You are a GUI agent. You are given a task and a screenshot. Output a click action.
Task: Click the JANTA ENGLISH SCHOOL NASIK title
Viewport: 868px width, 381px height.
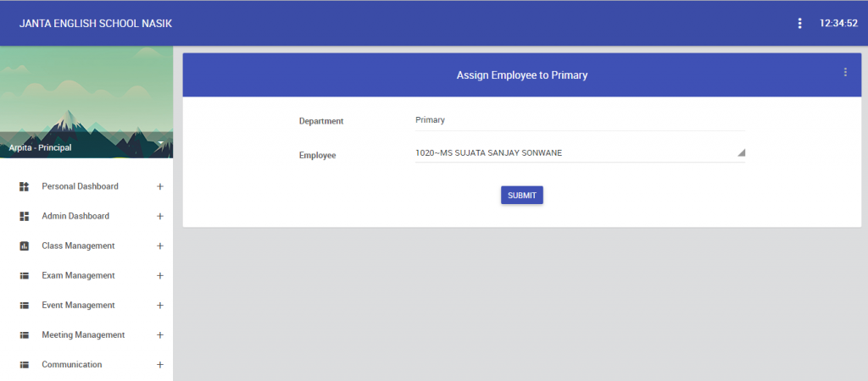tap(96, 24)
